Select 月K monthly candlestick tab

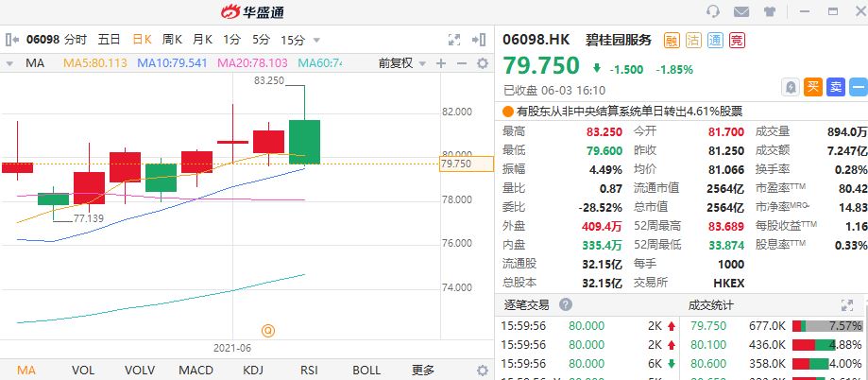(x=203, y=40)
